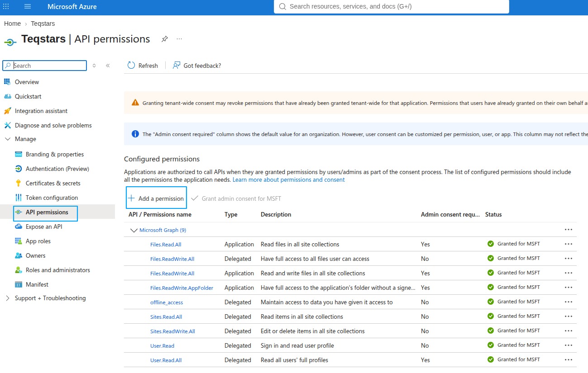Open more options for Microsoft Graph group
The height and width of the screenshot is (373, 588).
click(569, 230)
